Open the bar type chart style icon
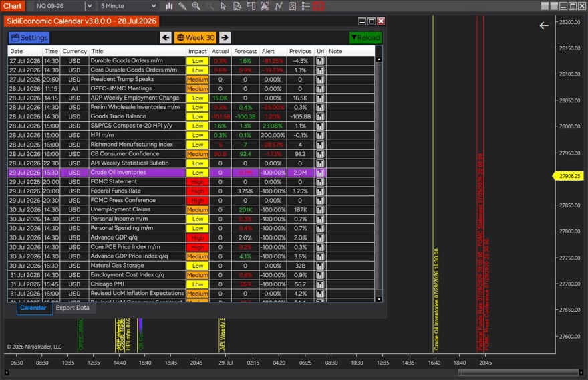The width and height of the screenshot is (588, 380). pos(169,6)
